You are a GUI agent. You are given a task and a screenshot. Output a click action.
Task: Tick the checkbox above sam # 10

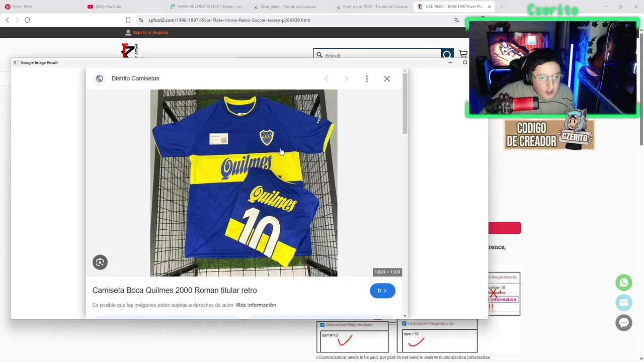(323, 324)
